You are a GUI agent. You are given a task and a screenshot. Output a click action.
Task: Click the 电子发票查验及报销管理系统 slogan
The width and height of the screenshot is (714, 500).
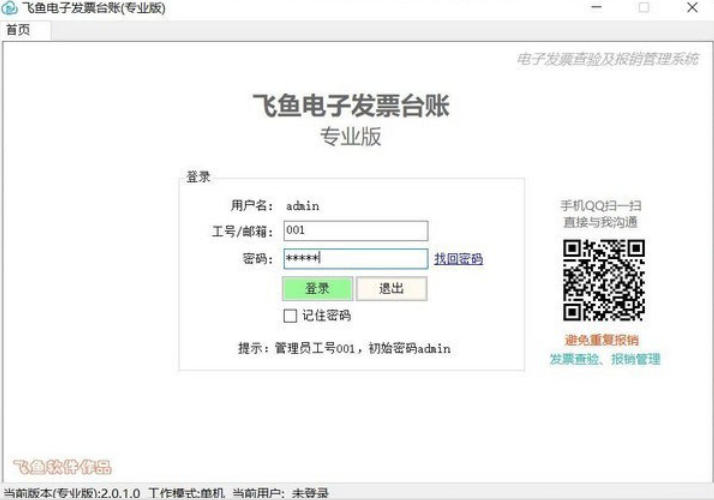[608, 59]
